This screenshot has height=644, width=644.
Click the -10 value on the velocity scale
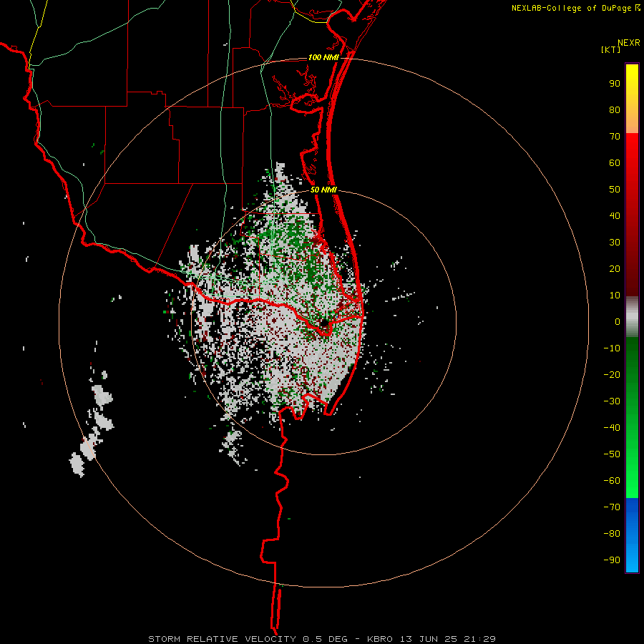[x=612, y=348]
